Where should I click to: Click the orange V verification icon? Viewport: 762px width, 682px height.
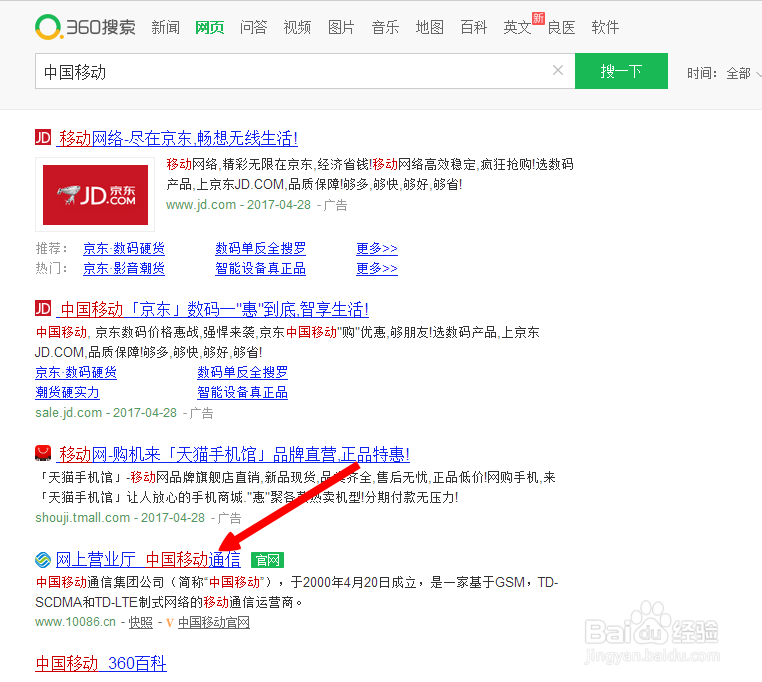(170, 623)
